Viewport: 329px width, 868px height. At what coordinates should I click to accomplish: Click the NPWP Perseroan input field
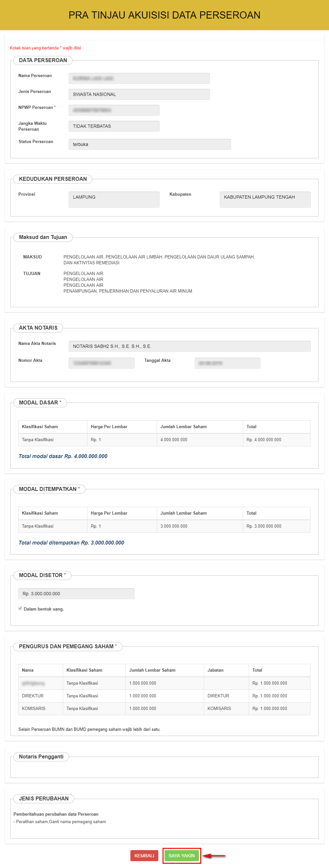(x=113, y=110)
